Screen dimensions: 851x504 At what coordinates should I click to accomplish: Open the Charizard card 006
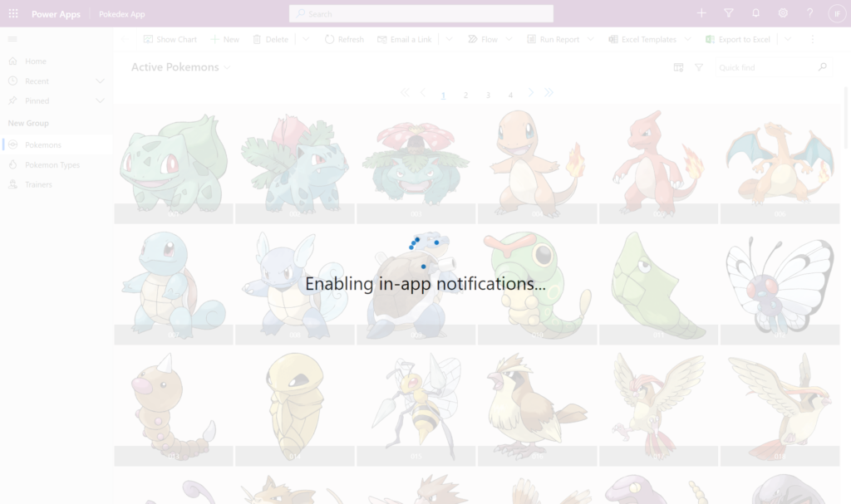[x=780, y=163]
